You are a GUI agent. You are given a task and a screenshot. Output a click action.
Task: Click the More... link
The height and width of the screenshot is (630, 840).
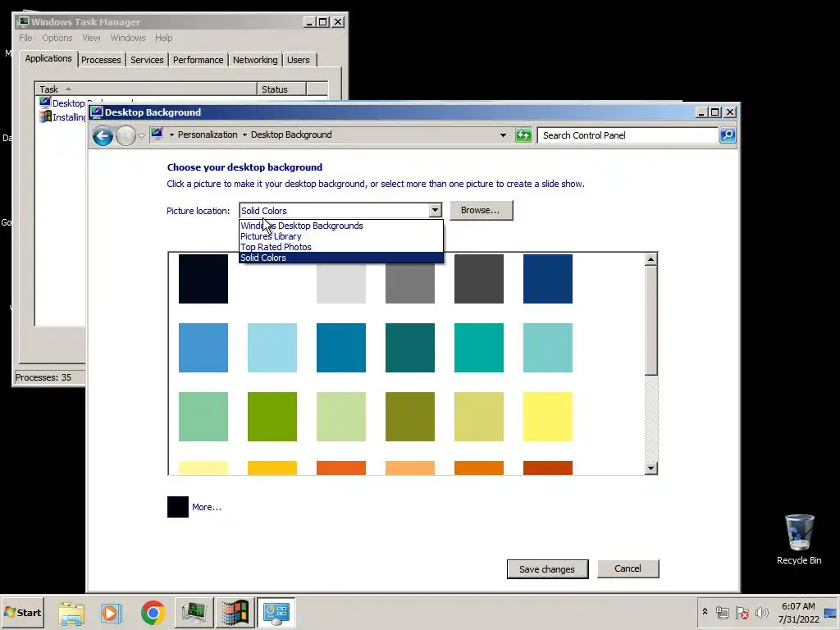tap(206, 507)
